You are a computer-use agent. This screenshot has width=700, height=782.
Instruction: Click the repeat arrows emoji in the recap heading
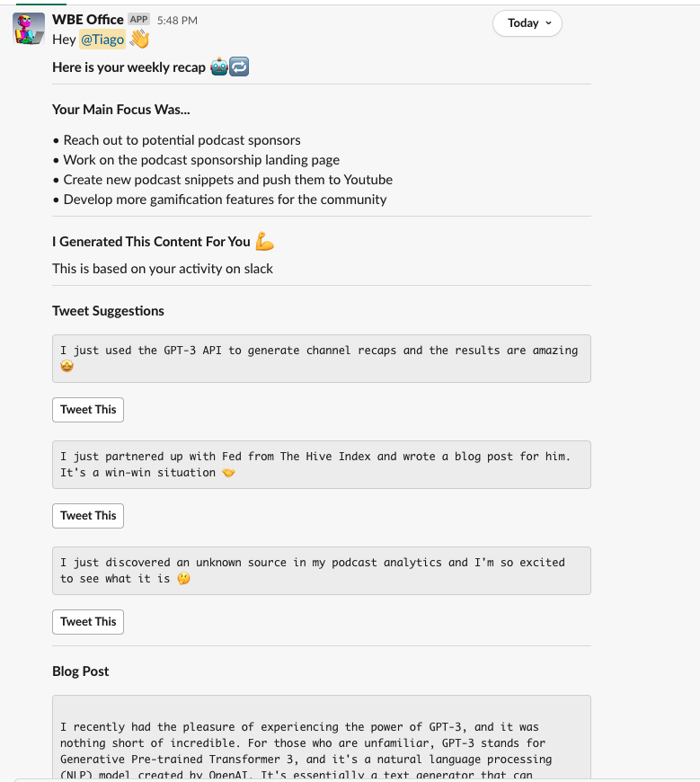click(239, 67)
